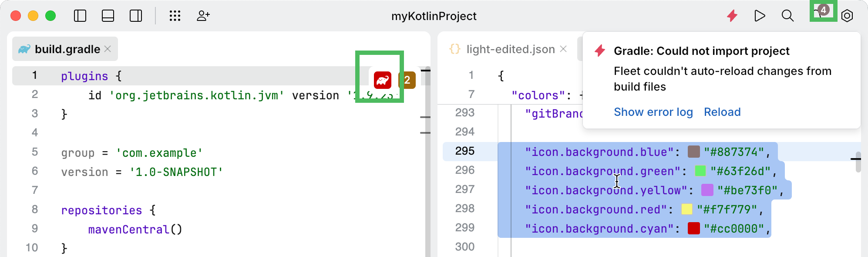Image resolution: width=868 pixels, height=257 pixels.
Task: Close the light-edited.json tab
Action: point(563,49)
